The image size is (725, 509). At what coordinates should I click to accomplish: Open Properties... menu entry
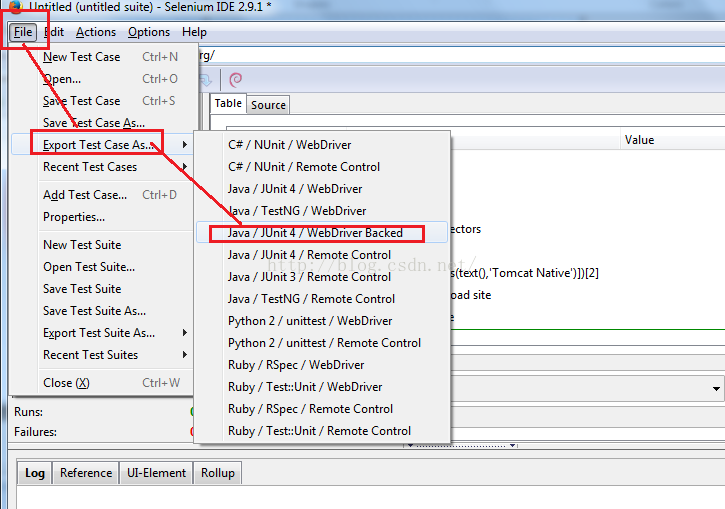pos(104,217)
